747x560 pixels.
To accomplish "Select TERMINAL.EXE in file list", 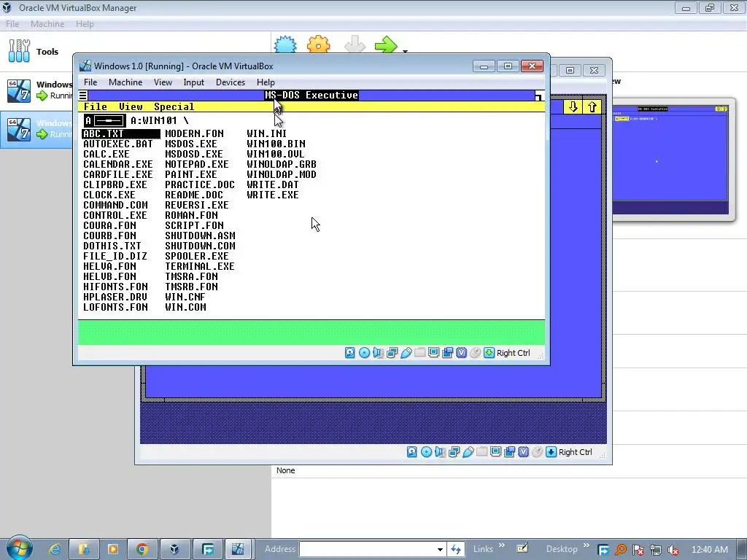I will 200,267.
